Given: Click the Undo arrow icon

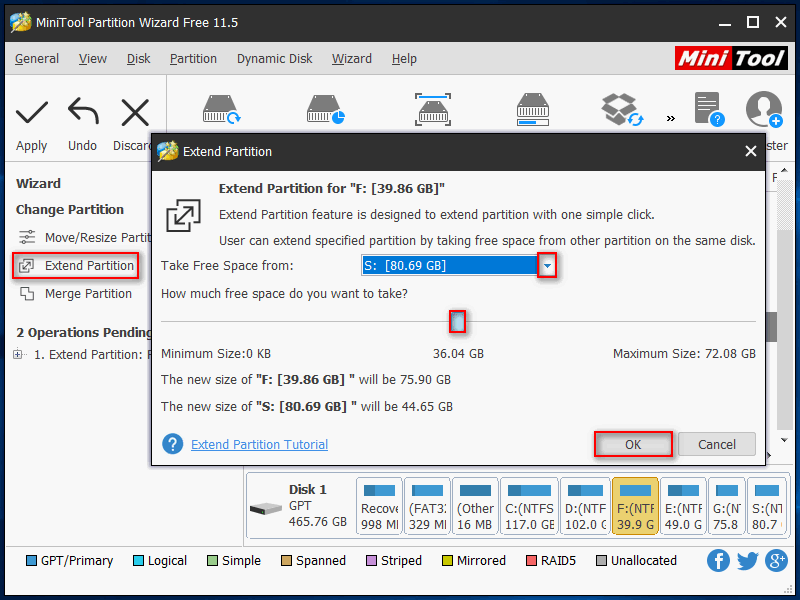Looking at the screenshot, I should [x=83, y=111].
